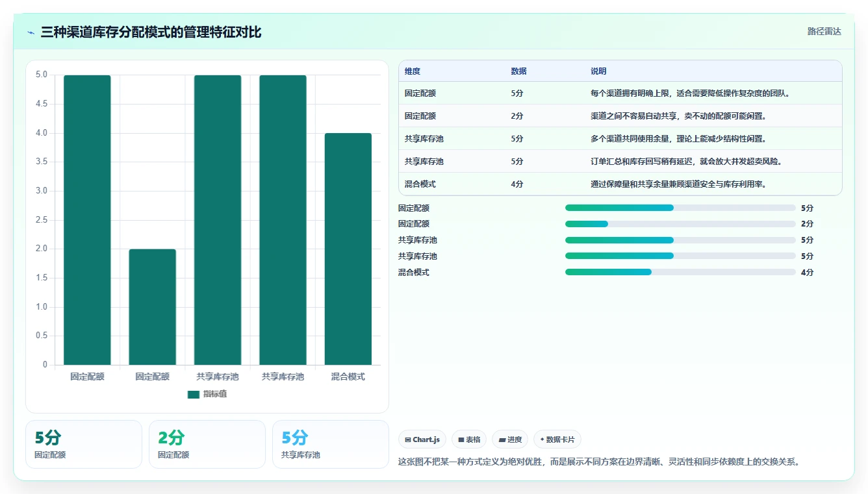
Task: Click the 指标值 legend label
Action: click(215, 394)
